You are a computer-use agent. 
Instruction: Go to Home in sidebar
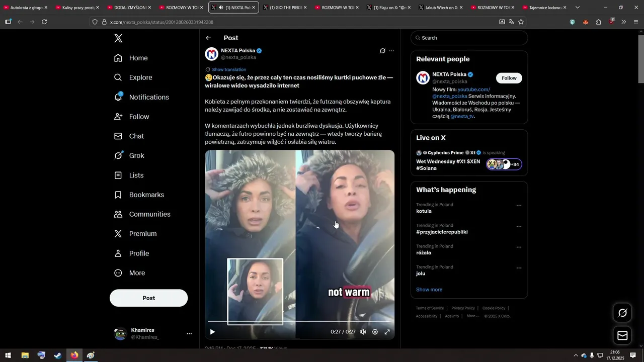pyautogui.click(x=131, y=58)
